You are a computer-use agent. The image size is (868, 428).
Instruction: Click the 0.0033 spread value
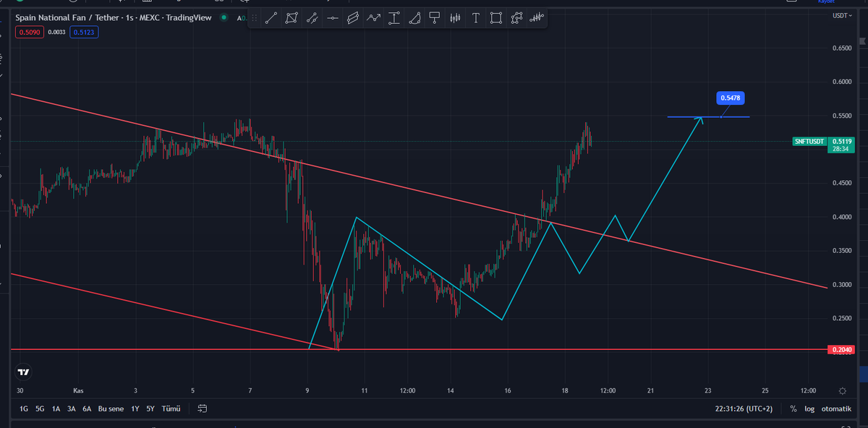[x=56, y=32]
